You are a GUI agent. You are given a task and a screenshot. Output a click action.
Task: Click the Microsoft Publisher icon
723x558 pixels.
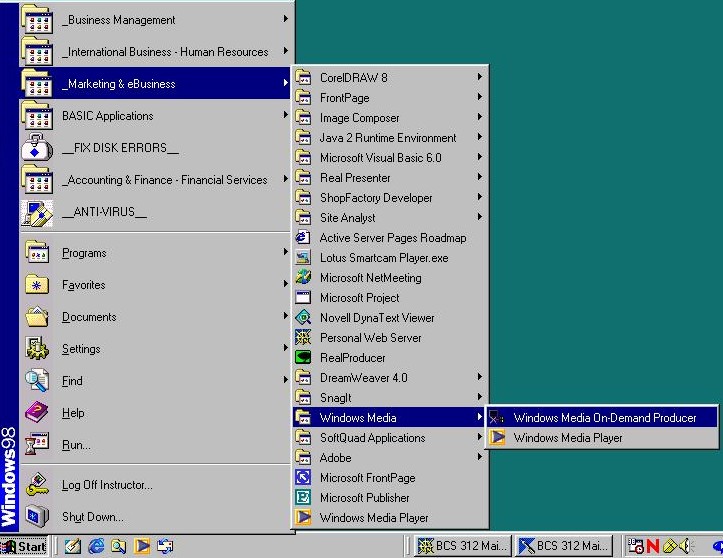pyautogui.click(x=303, y=497)
